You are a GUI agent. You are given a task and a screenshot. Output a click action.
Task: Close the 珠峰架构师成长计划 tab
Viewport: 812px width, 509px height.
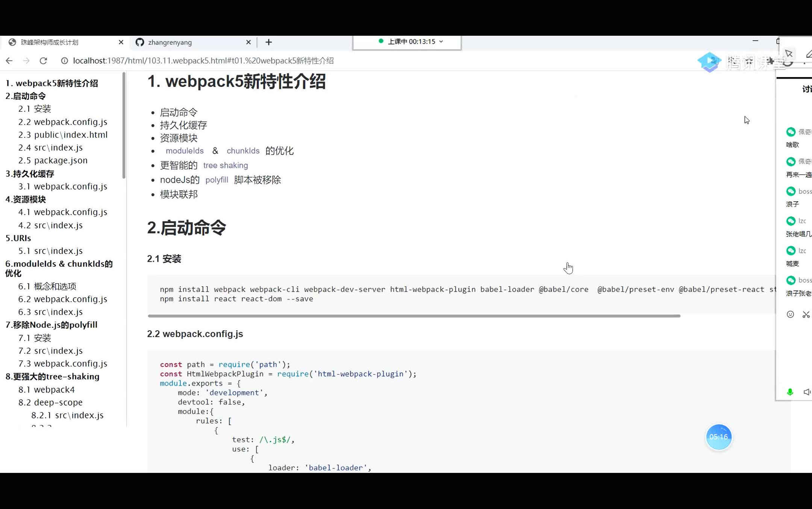[x=121, y=42]
